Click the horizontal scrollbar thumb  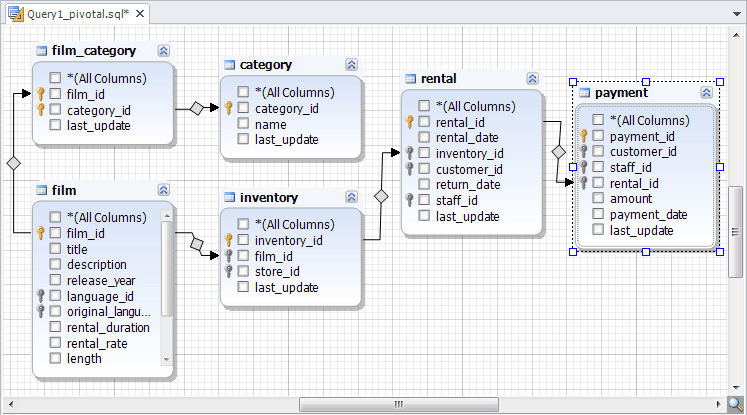(399, 405)
